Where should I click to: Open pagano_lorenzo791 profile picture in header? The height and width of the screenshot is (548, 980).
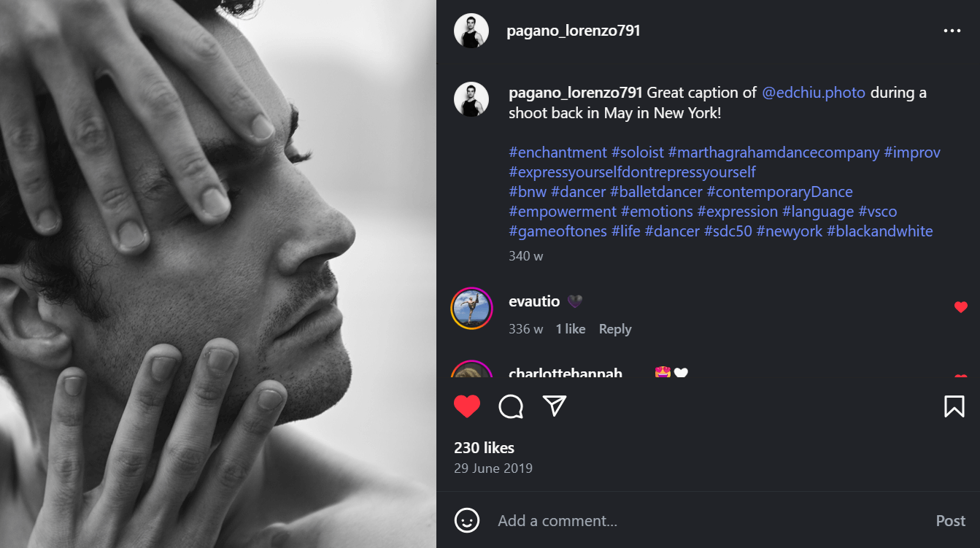(471, 31)
